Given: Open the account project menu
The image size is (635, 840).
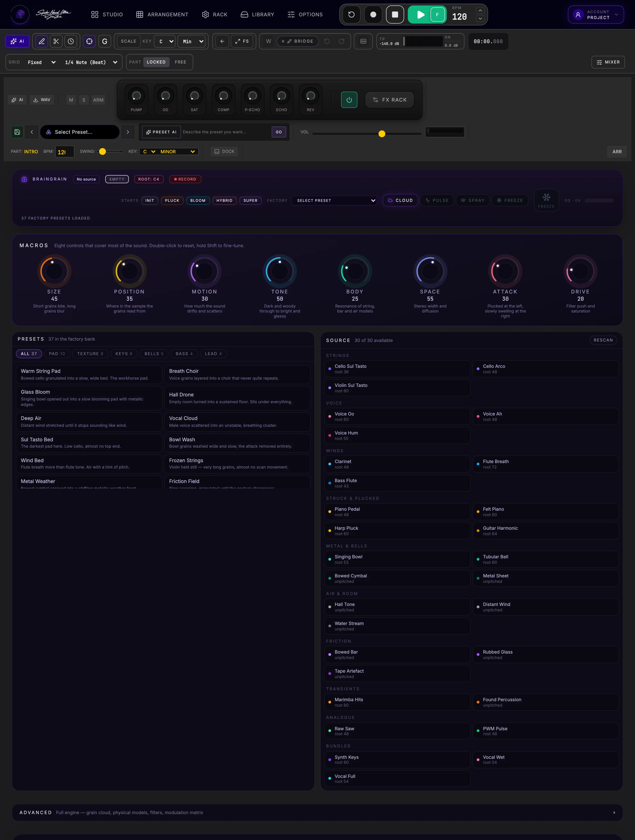Looking at the screenshot, I should [596, 15].
